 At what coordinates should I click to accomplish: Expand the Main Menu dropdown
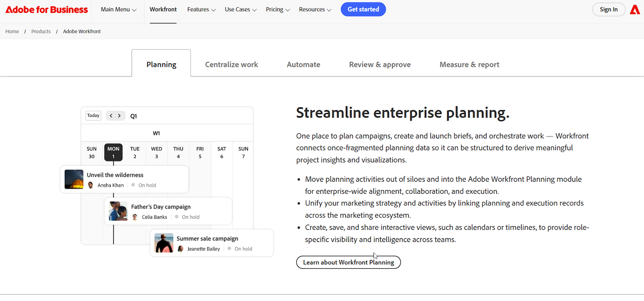coord(118,10)
